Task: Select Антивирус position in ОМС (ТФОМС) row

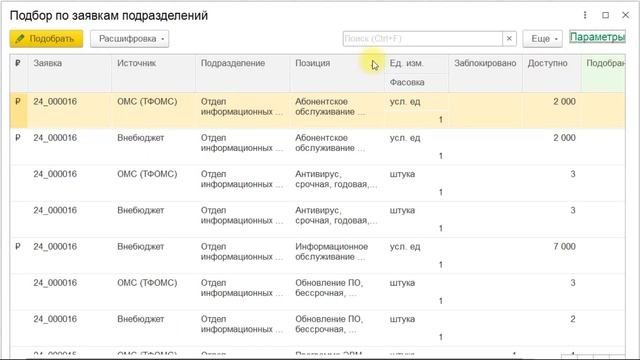Action: click(x=336, y=179)
